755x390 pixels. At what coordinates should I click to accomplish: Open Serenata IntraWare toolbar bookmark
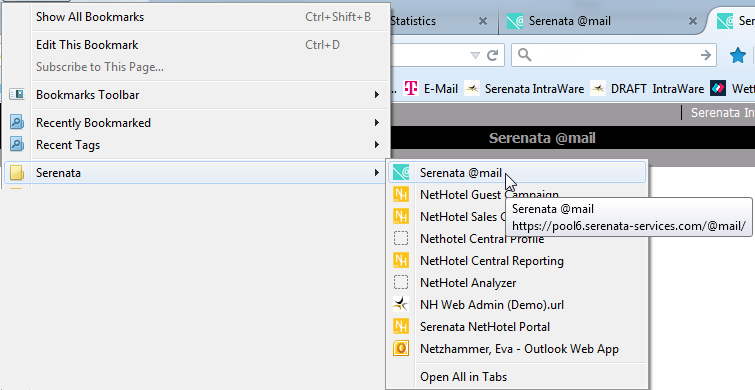click(x=524, y=89)
